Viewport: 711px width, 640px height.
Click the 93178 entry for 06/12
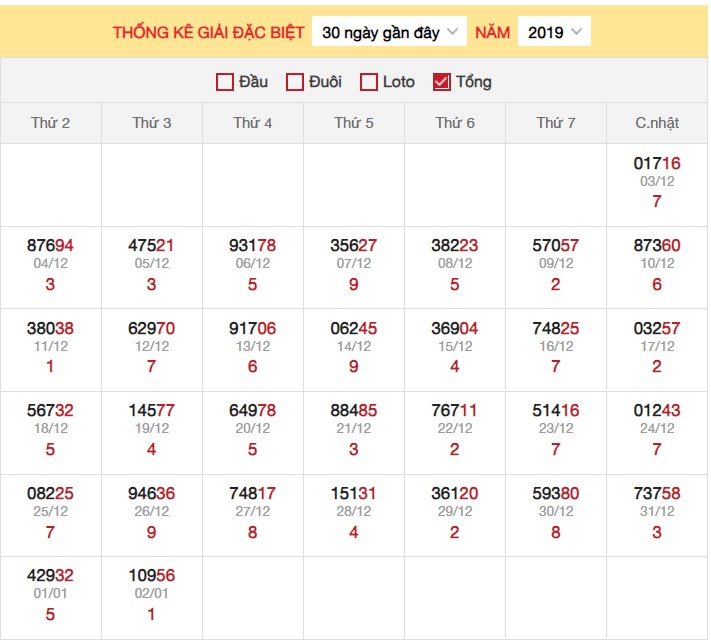pos(253,246)
